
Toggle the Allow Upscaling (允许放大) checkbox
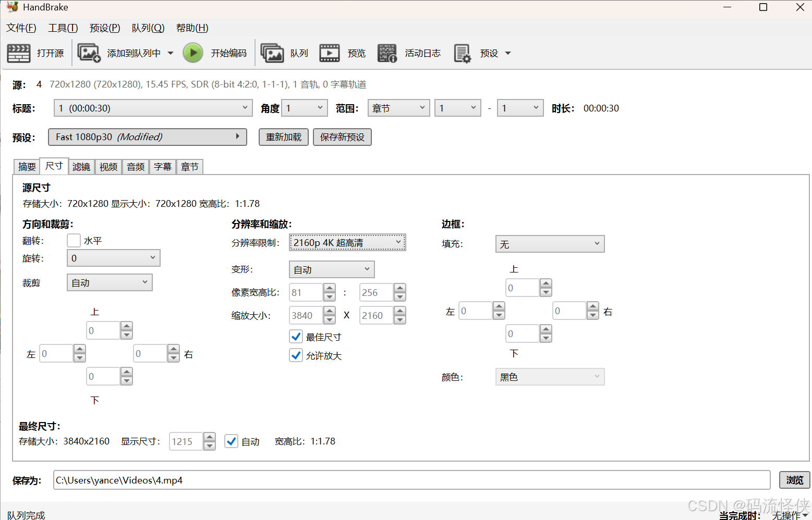296,355
